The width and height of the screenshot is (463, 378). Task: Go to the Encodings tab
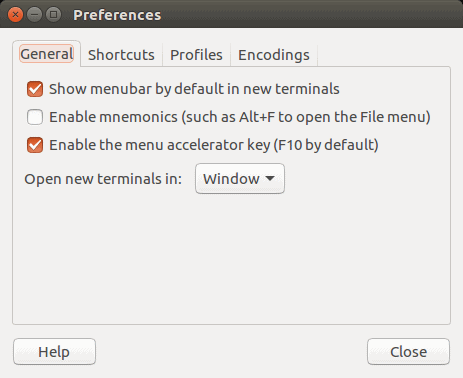click(x=274, y=55)
